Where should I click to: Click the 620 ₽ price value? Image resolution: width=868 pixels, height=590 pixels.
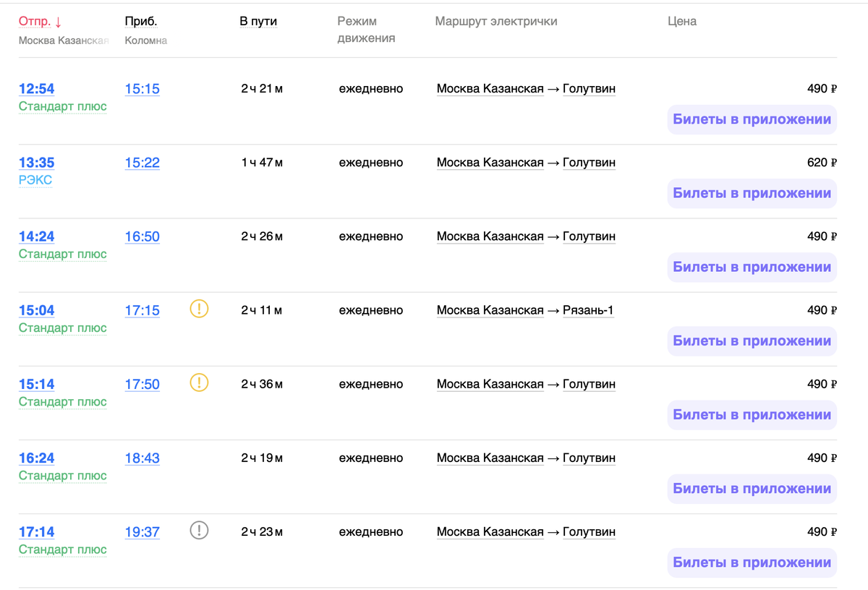(822, 162)
